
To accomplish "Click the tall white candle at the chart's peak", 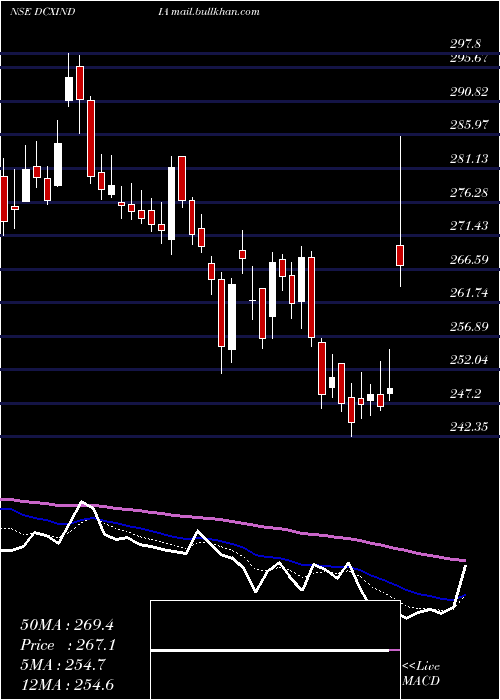I will tap(69, 89).
